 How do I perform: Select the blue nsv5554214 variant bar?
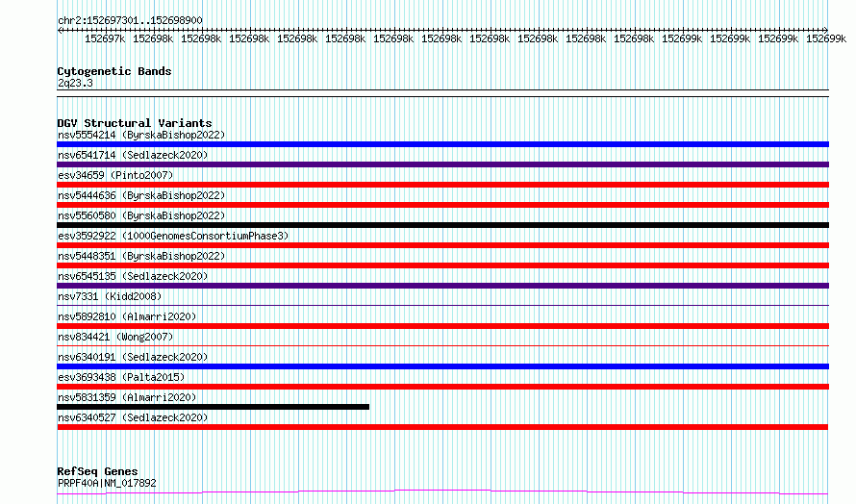(442, 144)
